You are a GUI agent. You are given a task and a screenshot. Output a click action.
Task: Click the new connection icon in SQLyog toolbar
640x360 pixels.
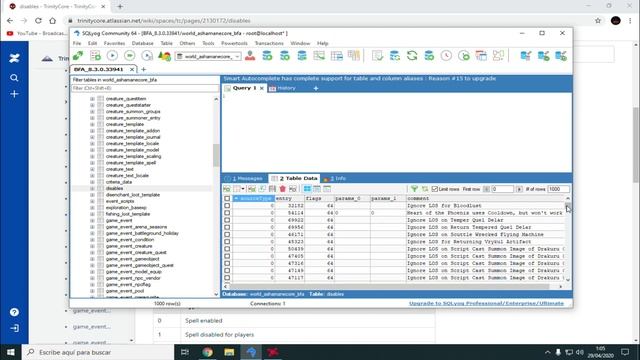click(78, 56)
